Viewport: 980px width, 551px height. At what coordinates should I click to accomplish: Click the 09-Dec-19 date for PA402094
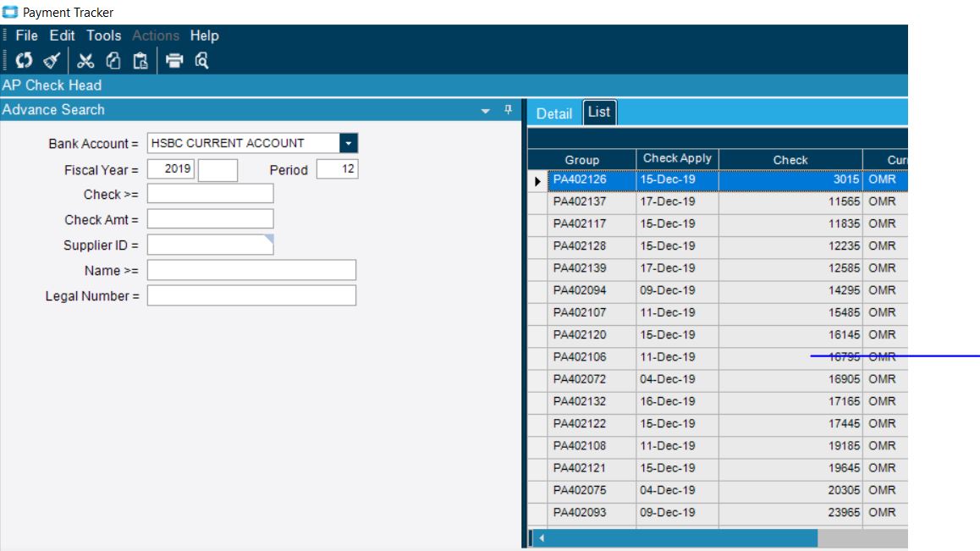point(678,290)
